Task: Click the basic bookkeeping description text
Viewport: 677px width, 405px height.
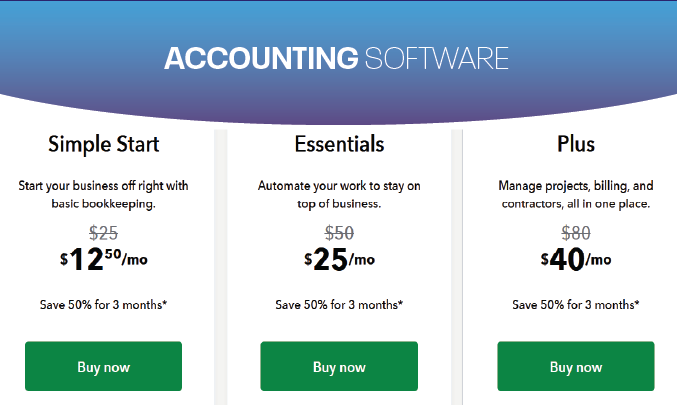Action: [x=104, y=195]
